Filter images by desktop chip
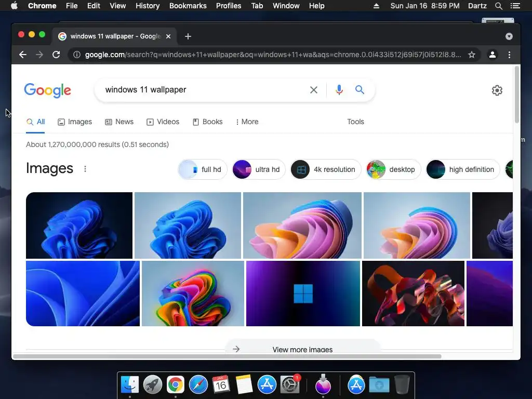 393,169
